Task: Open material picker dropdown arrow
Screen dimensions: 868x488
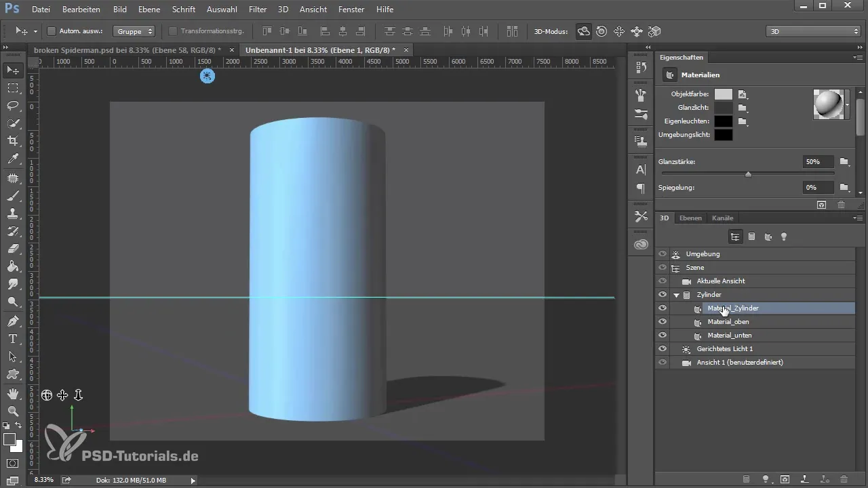Action: click(848, 105)
